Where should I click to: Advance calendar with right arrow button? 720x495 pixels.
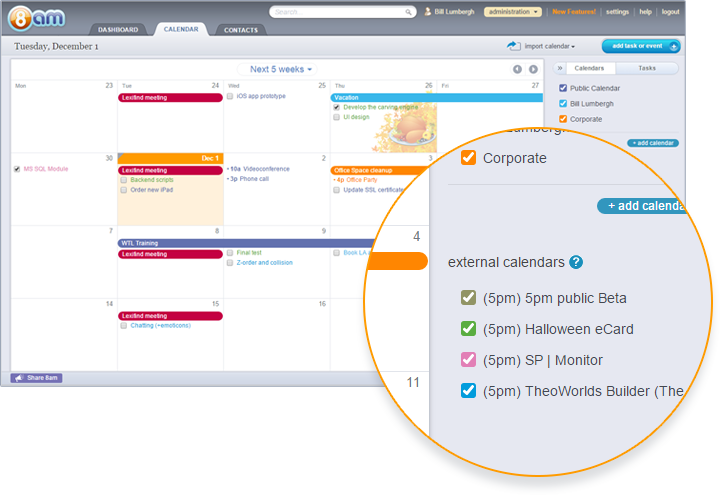(531, 69)
